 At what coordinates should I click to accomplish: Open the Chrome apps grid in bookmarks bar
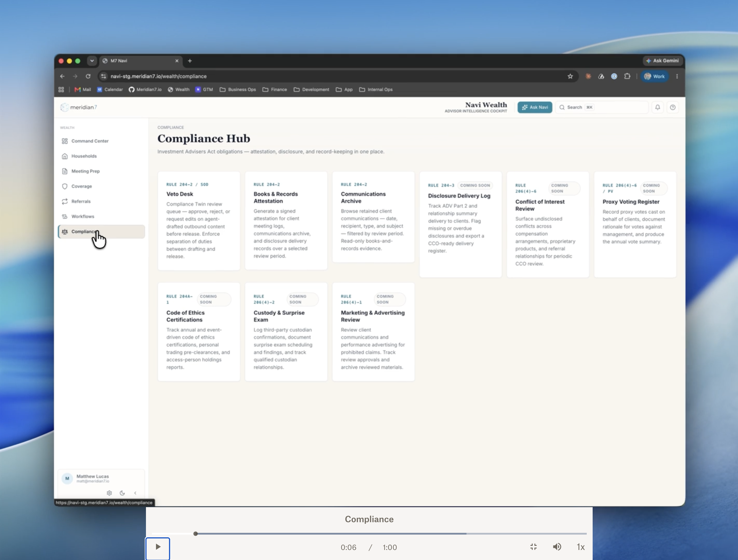pos(61,89)
